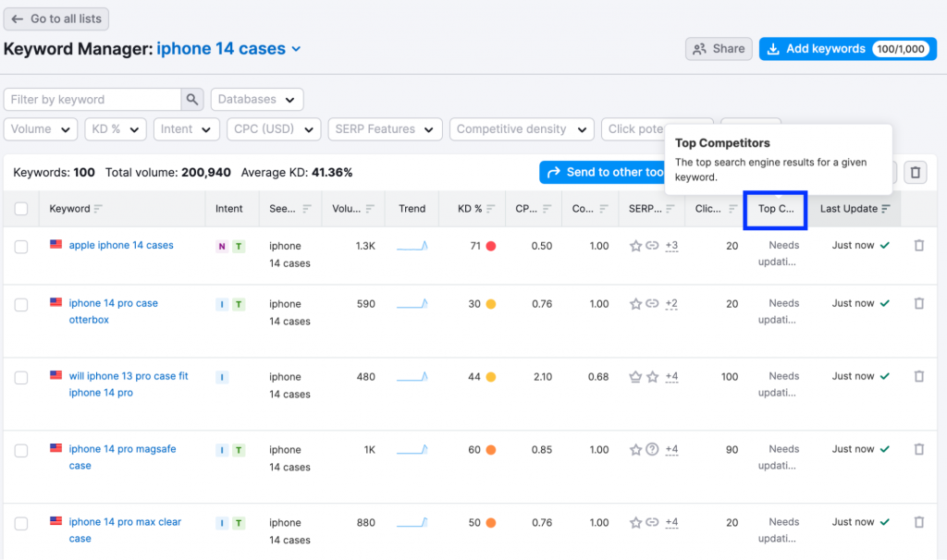Click the Go to all lists button
947x560 pixels.
point(56,18)
